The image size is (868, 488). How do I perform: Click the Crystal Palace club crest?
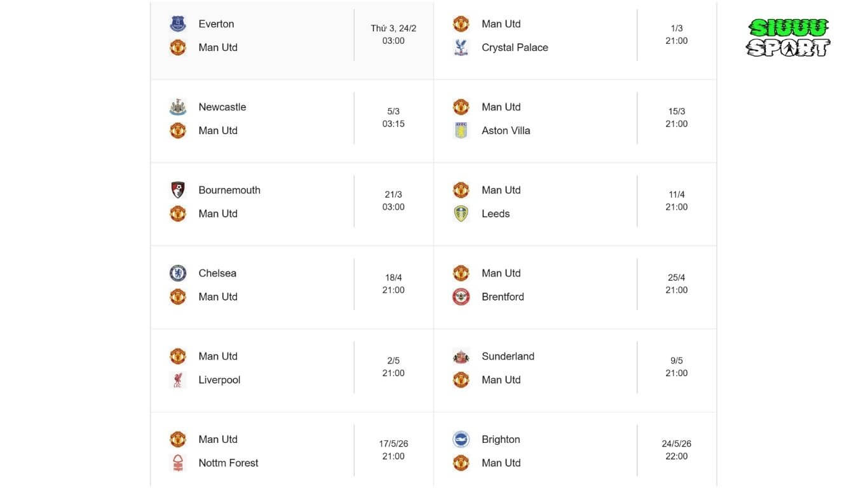461,48
